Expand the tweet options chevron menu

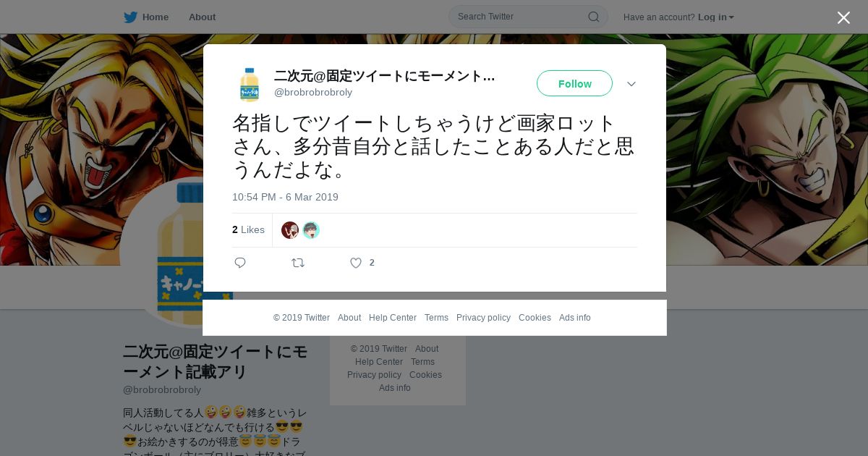coord(631,84)
